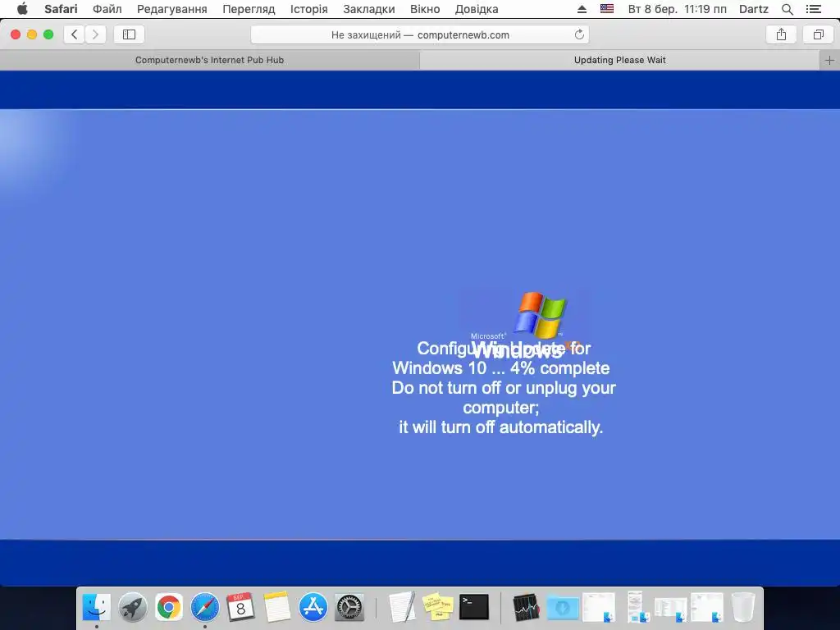
Task: Add a new tab with plus button
Action: (830, 60)
